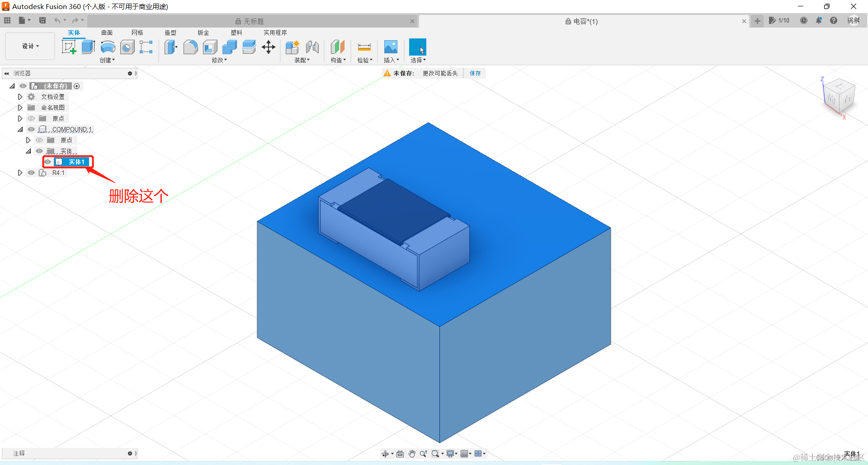Switch to the 钣金 ribbon tab
The width and height of the screenshot is (868, 465).
(203, 33)
